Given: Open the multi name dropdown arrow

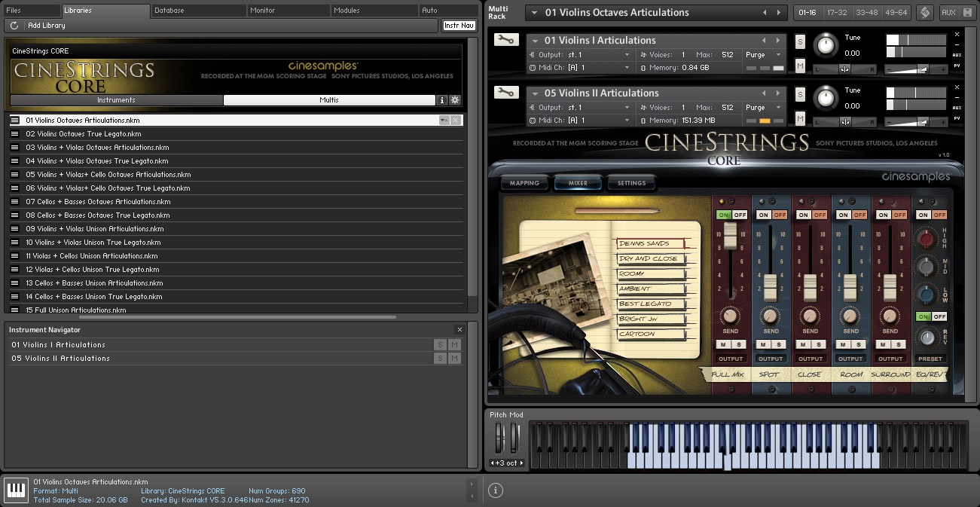Looking at the screenshot, I should 534,13.
